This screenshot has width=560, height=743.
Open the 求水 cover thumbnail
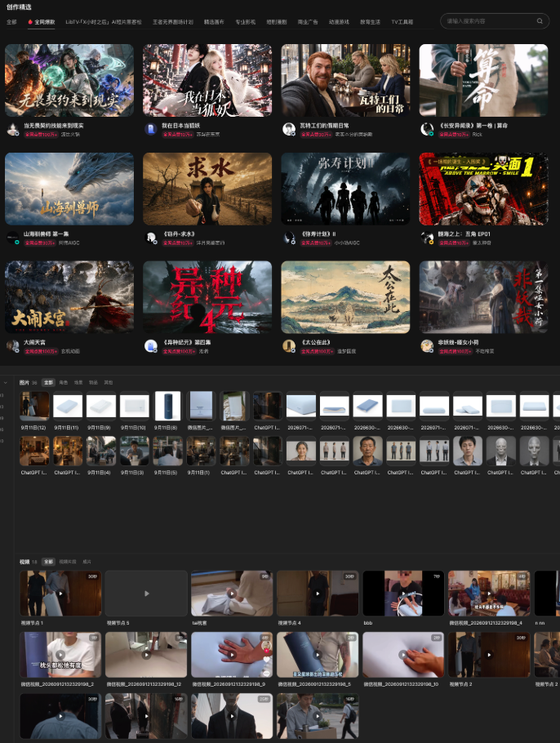pyautogui.click(x=207, y=189)
